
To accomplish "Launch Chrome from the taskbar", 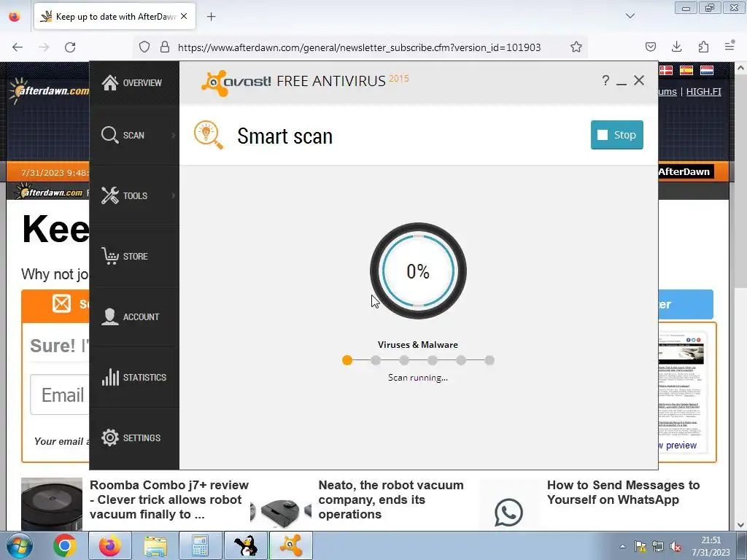I will click(x=65, y=545).
